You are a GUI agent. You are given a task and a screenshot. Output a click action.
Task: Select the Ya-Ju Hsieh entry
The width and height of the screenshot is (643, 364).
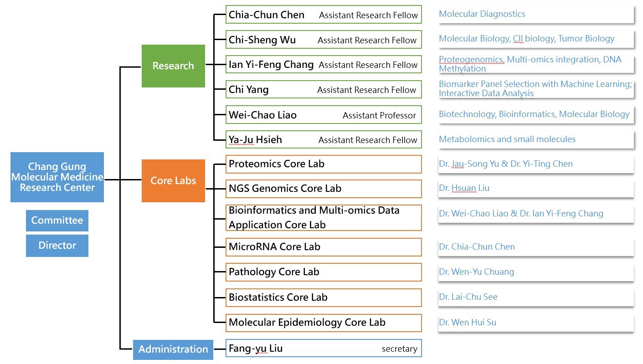coord(323,139)
